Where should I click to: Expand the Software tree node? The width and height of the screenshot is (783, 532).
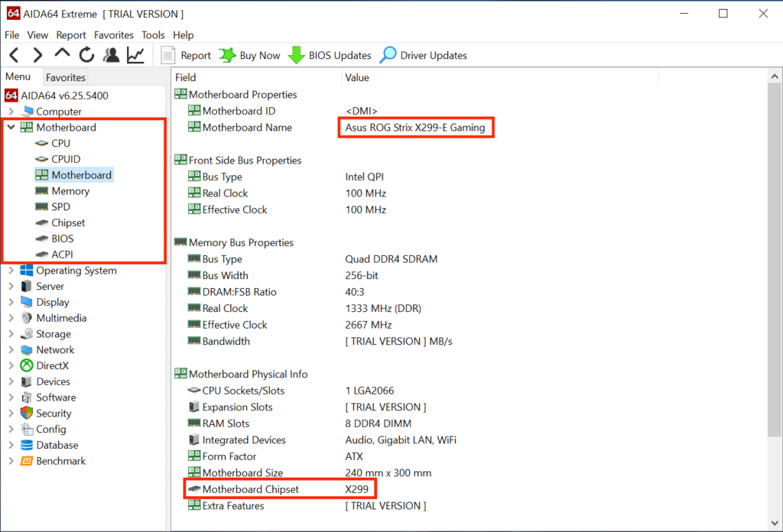click(11, 397)
